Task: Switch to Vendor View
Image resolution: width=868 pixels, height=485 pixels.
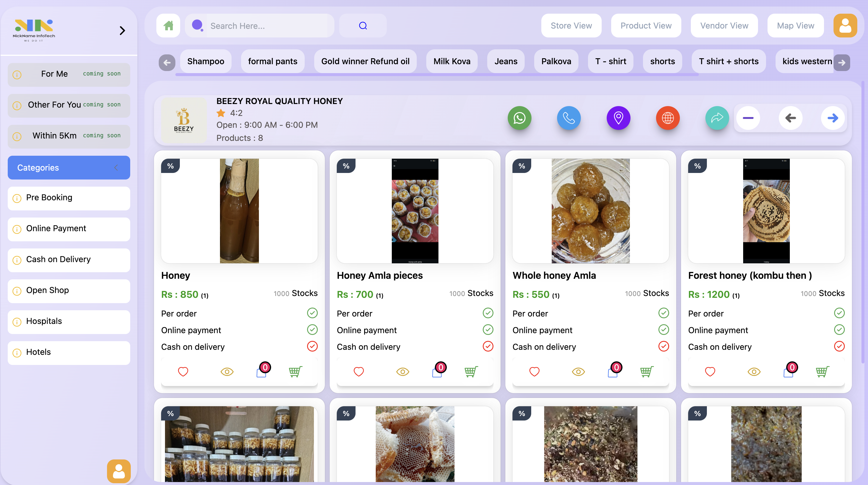Action: coord(724,25)
